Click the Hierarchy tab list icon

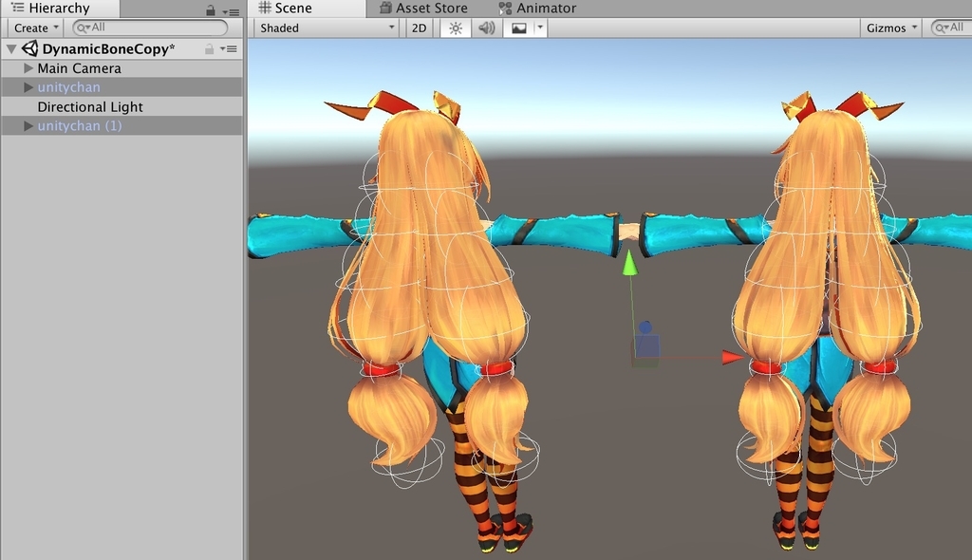tap(17, 8)
